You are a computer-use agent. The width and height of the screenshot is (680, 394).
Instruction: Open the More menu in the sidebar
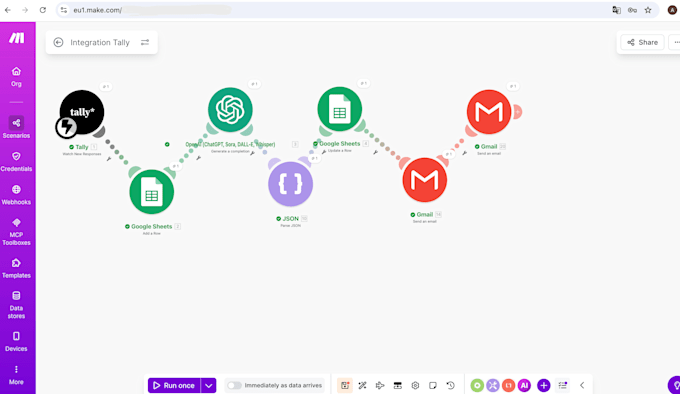pos(16,375)
